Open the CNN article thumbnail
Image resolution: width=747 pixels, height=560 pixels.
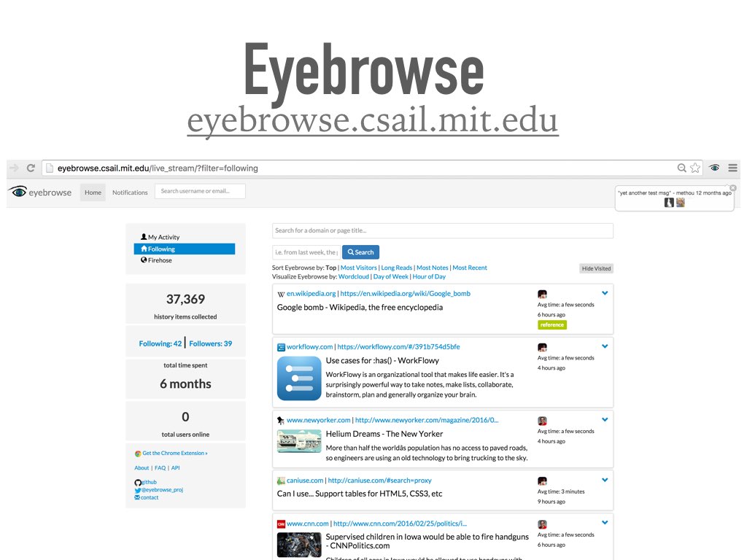click(299, 545)
